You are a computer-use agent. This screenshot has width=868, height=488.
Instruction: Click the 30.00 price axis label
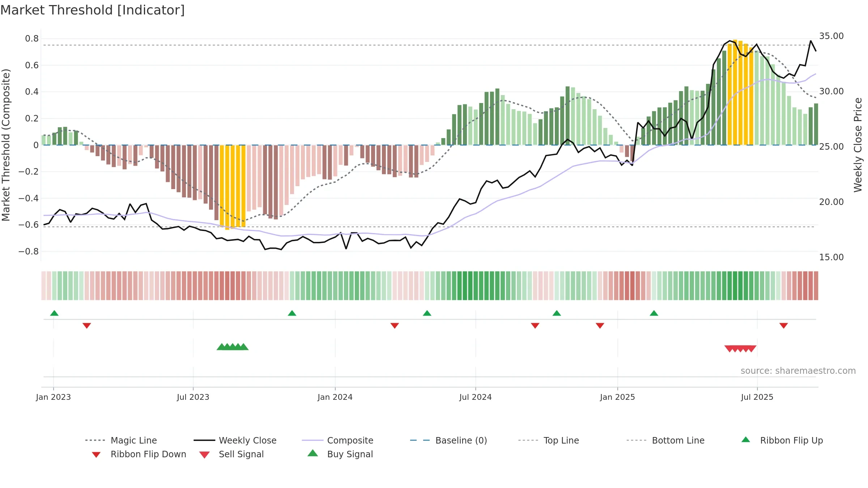click(x=831, y=91)
